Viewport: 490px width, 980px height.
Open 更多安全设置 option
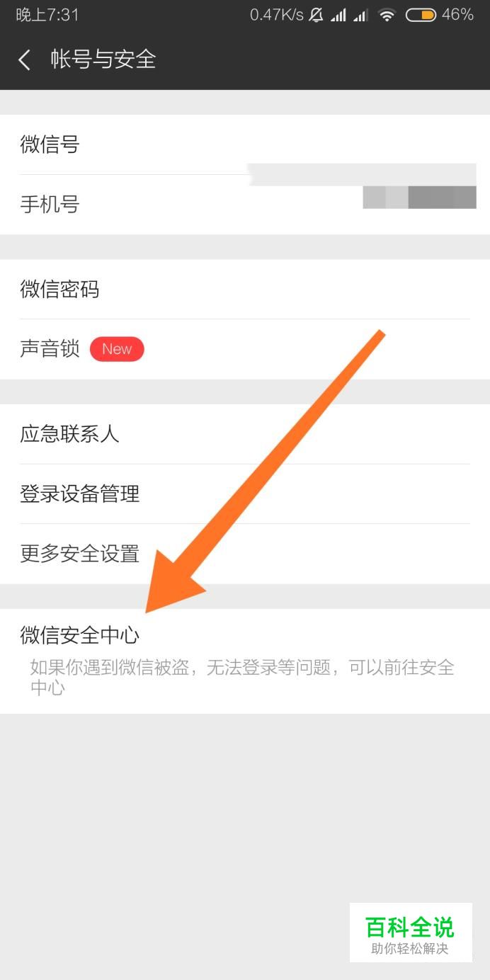(x=245, y=554)
